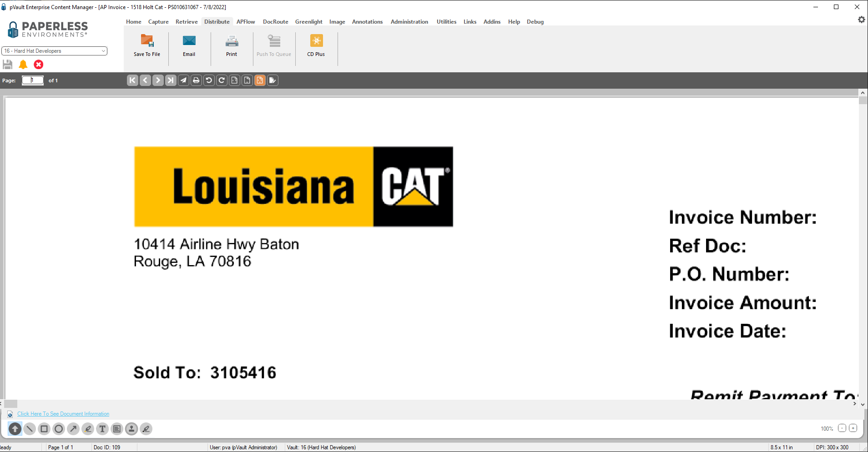Click 'Click Here To See Document Information' link

tap(63, 414)
